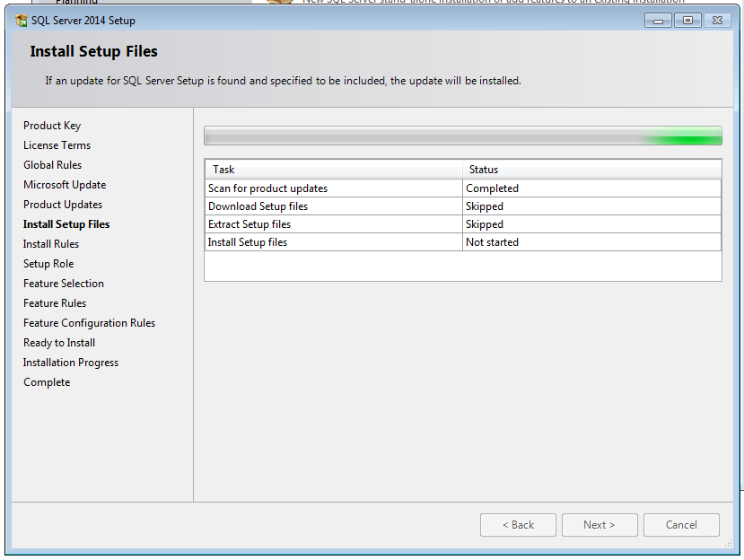This screenshot has height=560, width=744.
Task: Select Feature Configuration Rules step
Action: 89,323
